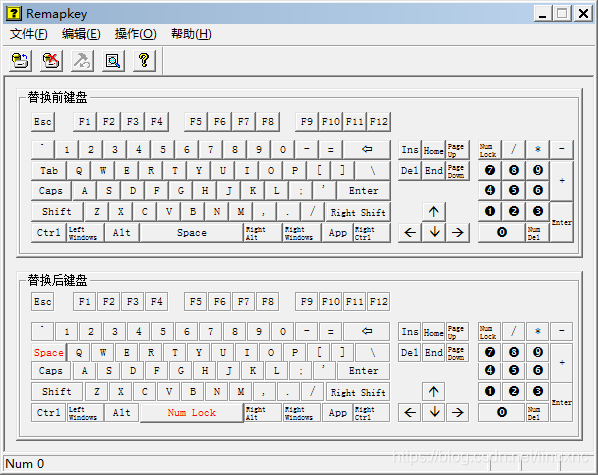Click the numpad plus key on 替换后键盘
Image resolution: width=598 pixels, height=475 pixels.
[x=561, y=362]
